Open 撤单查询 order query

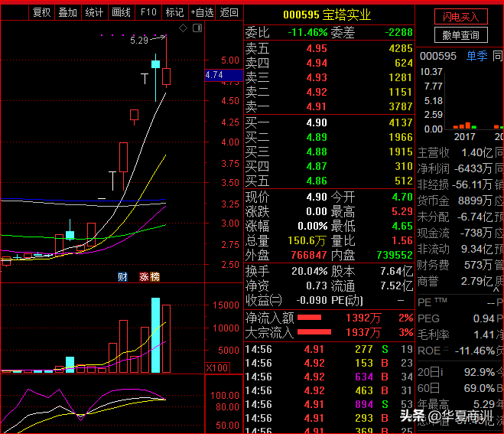pos(461,34)
